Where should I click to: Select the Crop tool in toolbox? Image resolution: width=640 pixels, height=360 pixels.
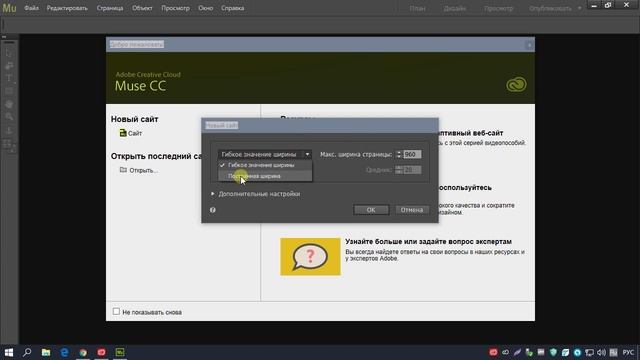point(9,66)
